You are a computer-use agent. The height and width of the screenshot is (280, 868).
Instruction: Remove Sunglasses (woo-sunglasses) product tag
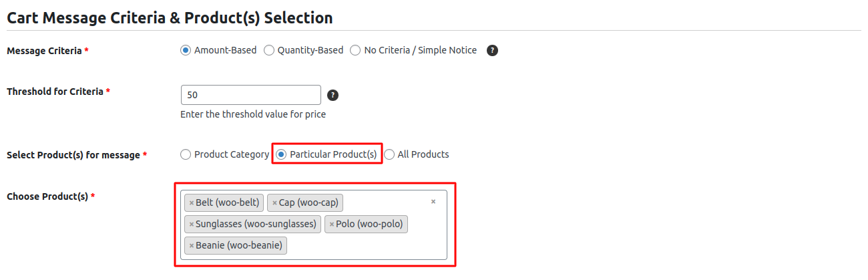click(x=192, y=225)
